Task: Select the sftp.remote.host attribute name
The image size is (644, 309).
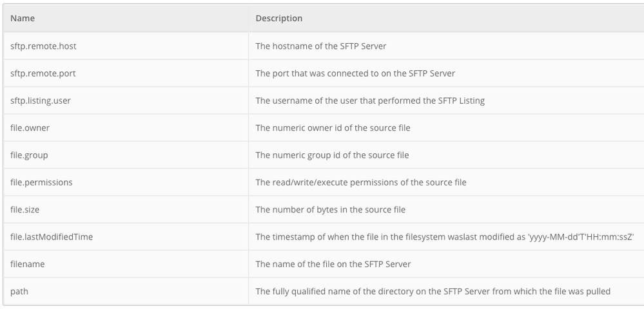Action: (x=43, y=46)
